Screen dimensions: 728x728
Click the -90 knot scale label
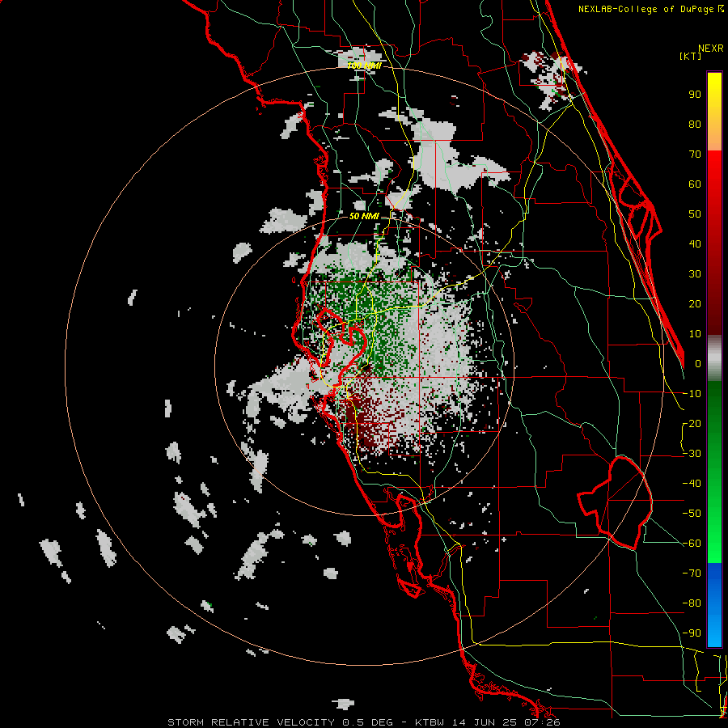click(x=692, y=633)
